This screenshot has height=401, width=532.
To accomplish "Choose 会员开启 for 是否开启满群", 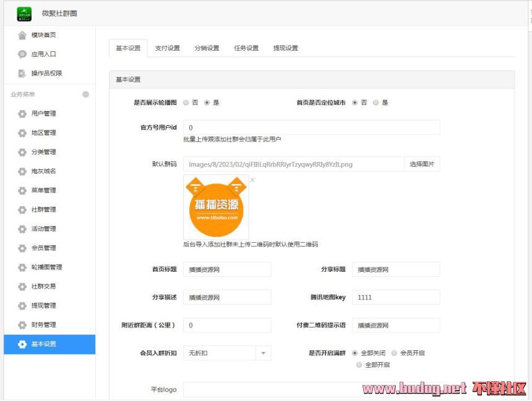I will [x=395, y=353].
